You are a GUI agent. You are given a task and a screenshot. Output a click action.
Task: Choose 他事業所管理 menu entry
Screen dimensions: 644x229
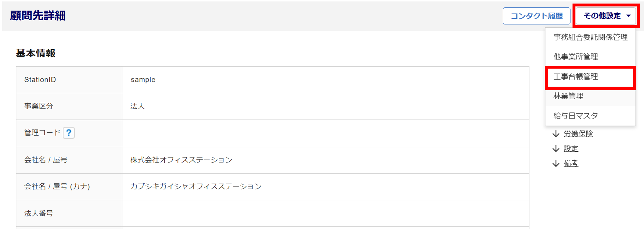click(575, 57)
